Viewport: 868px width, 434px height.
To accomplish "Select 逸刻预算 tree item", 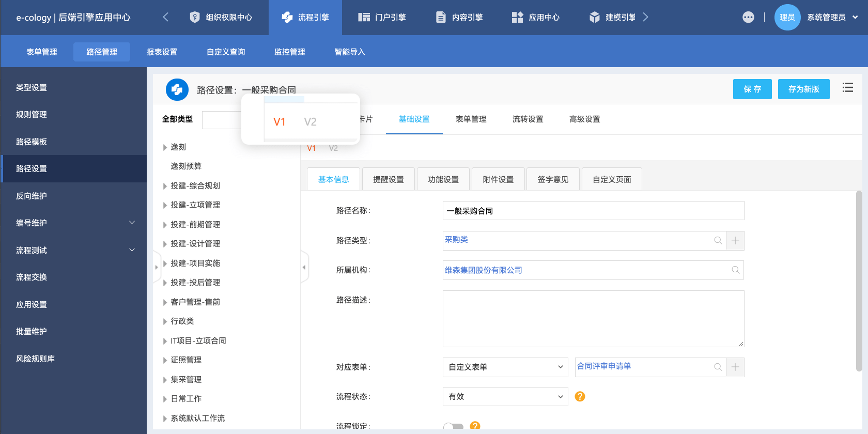I will pyautogui.click(x=186, y=166).
